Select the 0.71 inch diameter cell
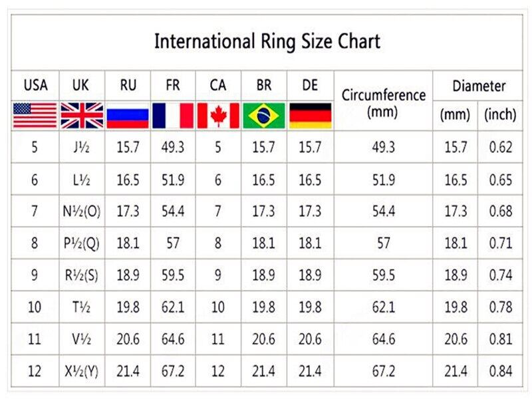Image resolution: width=532 pixels, height=399 pixels. (x=500, y=243)
